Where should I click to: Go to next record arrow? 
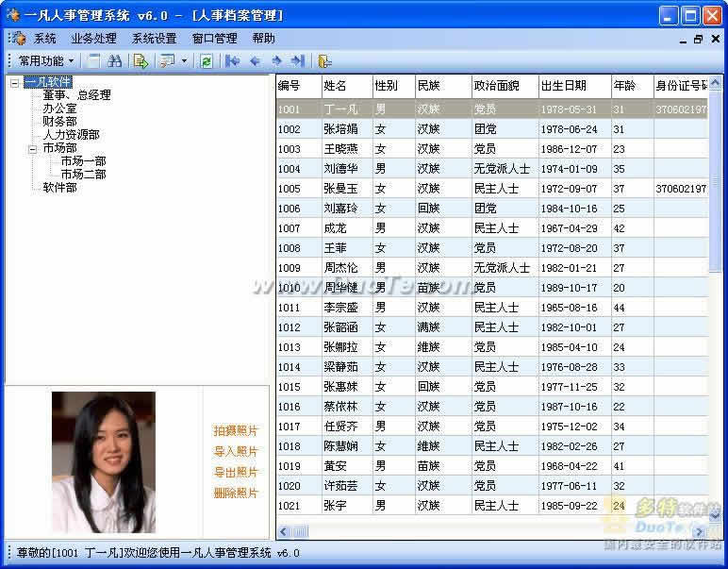click(276, 60)
